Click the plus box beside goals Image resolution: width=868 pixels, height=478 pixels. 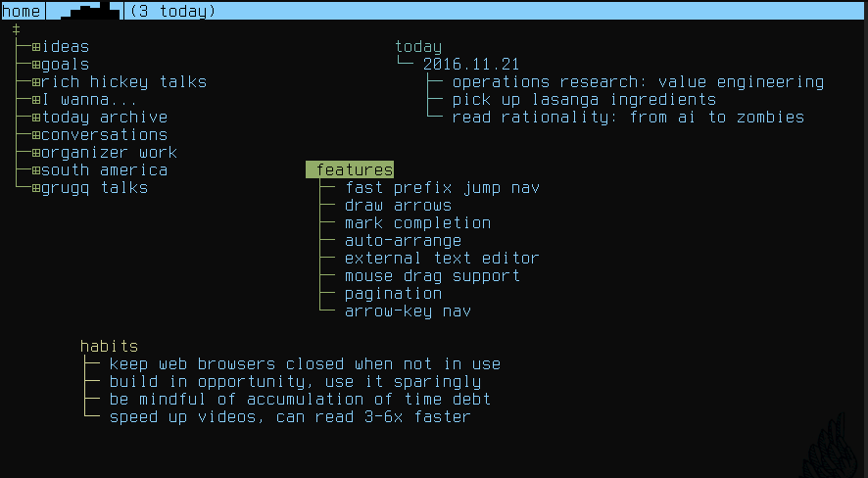(x=36, y=65)
